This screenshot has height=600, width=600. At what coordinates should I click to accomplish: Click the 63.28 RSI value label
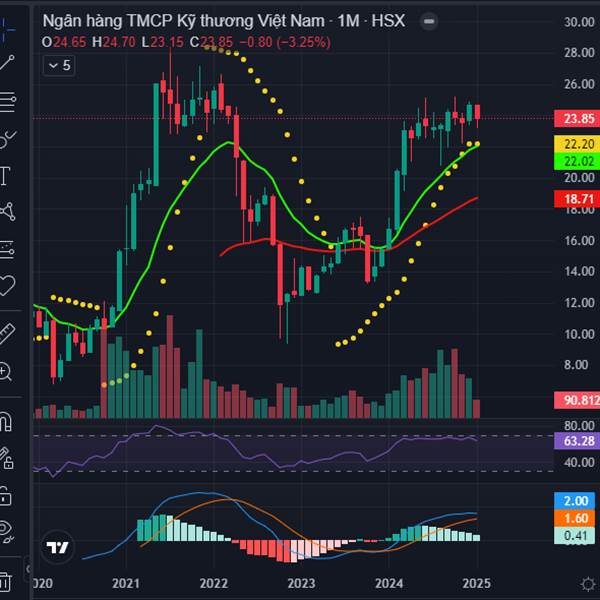pyautogui.click(x=577, y=441)
